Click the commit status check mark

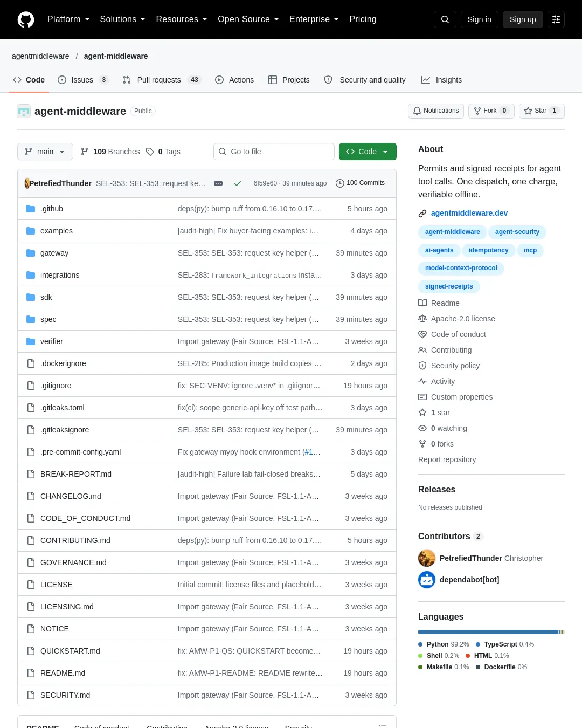[237, 183]
